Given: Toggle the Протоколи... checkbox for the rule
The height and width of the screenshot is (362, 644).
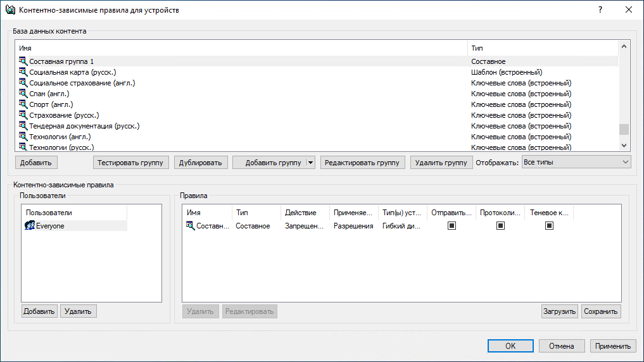Looking at the screenshot, I should pos(500,226).
